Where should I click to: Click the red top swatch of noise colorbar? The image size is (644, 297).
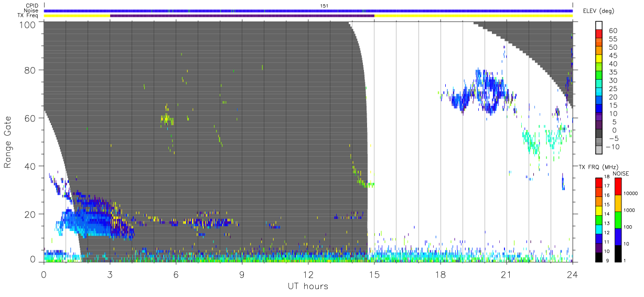[618, 186]
